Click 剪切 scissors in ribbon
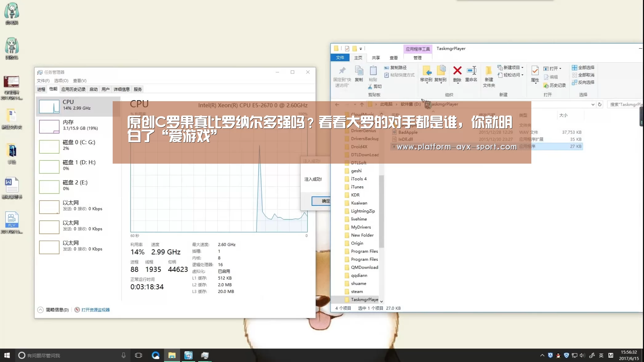644x362 pixels. coord(375,86)
